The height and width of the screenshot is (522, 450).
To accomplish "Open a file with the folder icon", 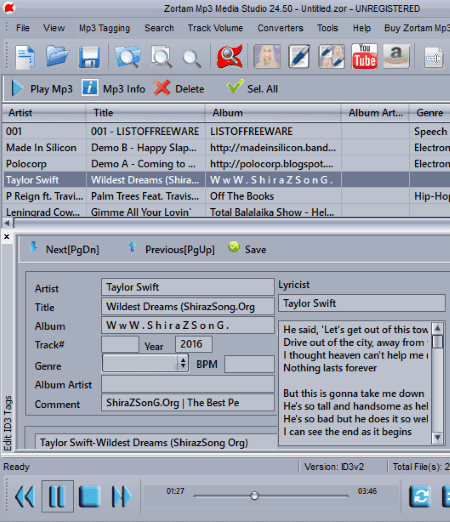I will tap(57, 56).
